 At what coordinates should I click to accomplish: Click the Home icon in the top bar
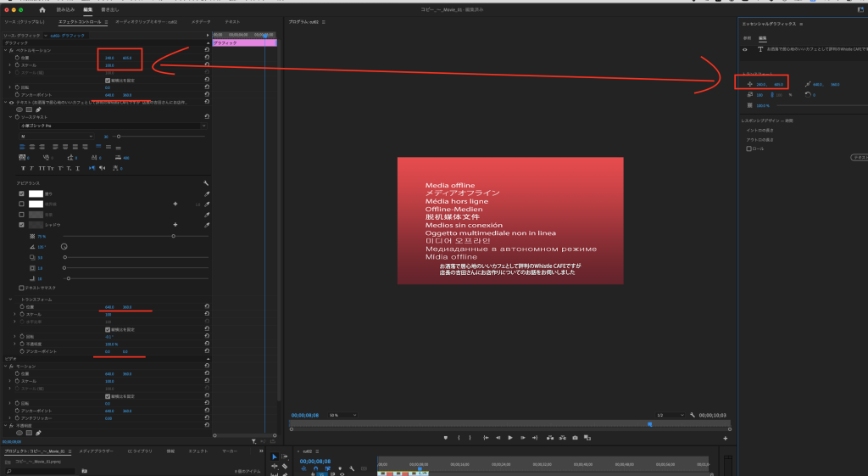pyautogui.click(x=41, y=9)
